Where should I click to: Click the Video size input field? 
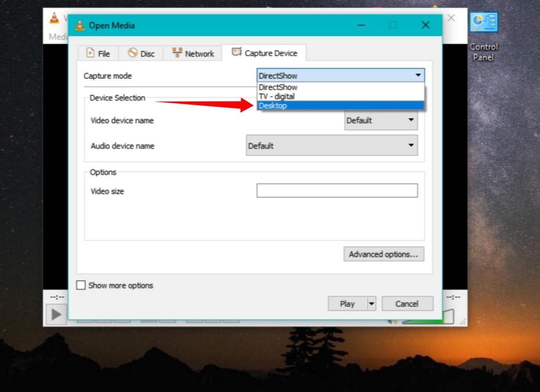click(337, 191)
